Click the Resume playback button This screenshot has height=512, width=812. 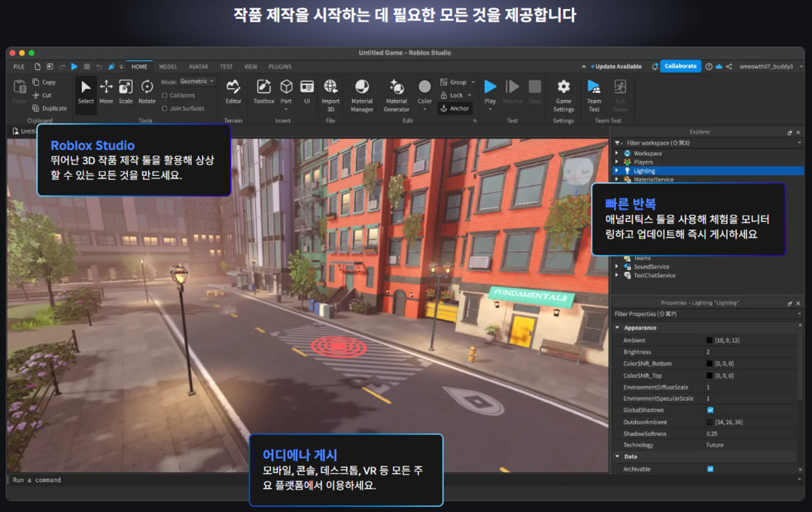(512, 92)
